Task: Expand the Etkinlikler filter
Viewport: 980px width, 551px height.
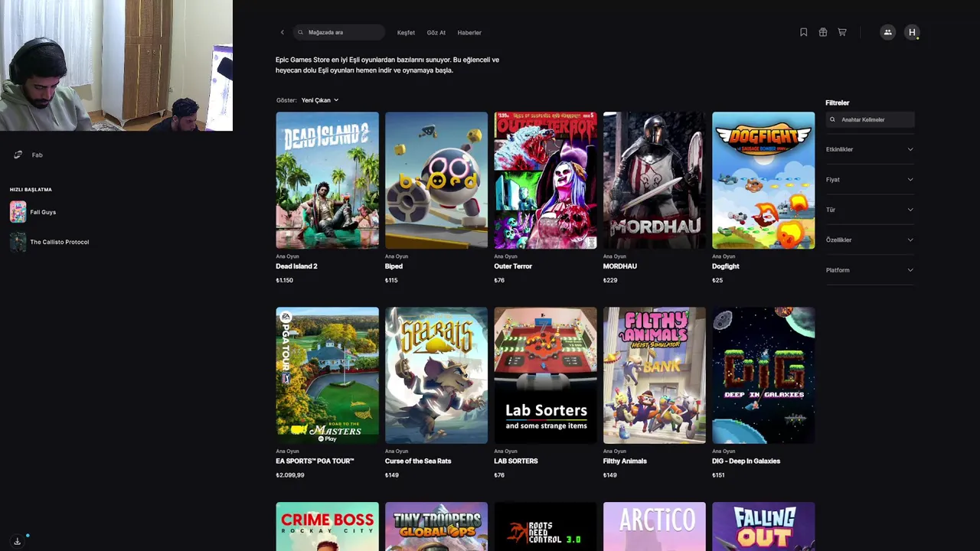Action: pyautogui.click(x=870, y=149)
